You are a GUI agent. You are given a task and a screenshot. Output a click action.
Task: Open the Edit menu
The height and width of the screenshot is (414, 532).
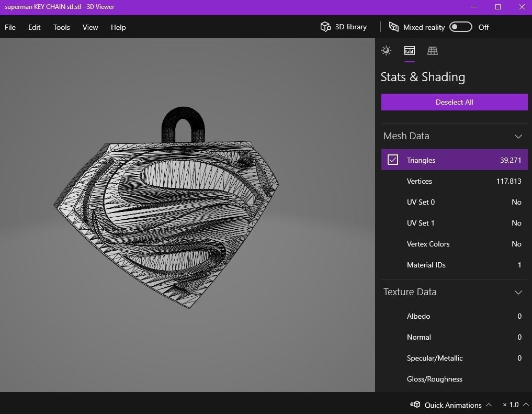(x=35, y=27)
